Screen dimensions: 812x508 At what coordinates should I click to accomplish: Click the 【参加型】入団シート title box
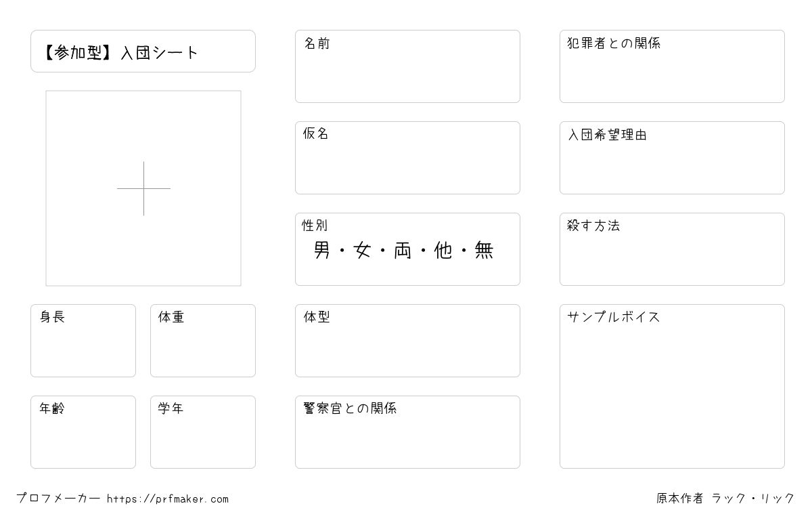143,51
